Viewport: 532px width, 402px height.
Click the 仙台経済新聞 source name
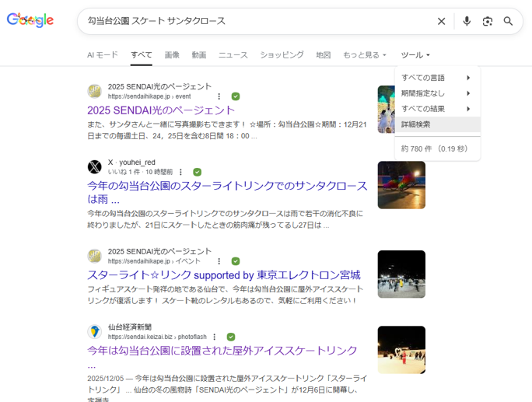130,327
